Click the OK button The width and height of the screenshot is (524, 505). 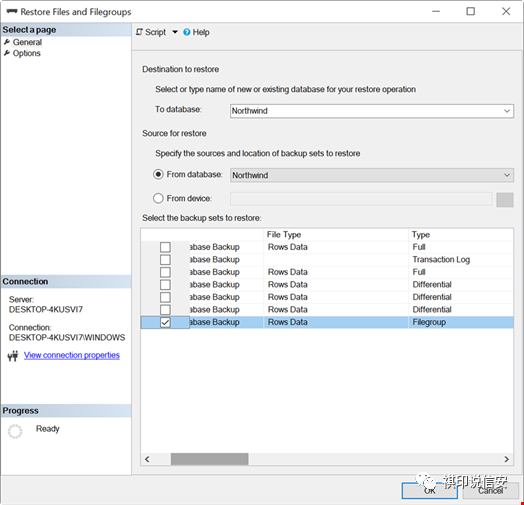[x=429, y=490]
